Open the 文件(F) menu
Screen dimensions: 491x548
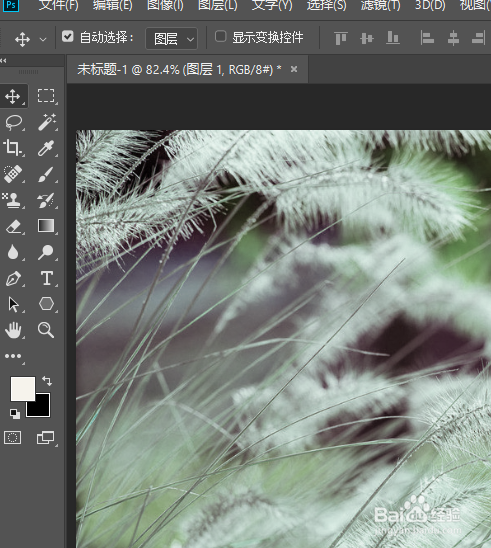tap(58, 6)
